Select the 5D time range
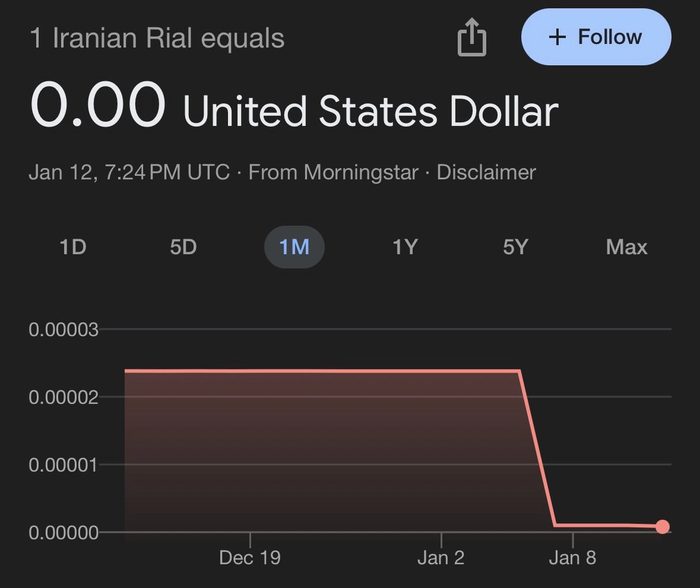The image size is (700, 588). (x=183, y=246)
